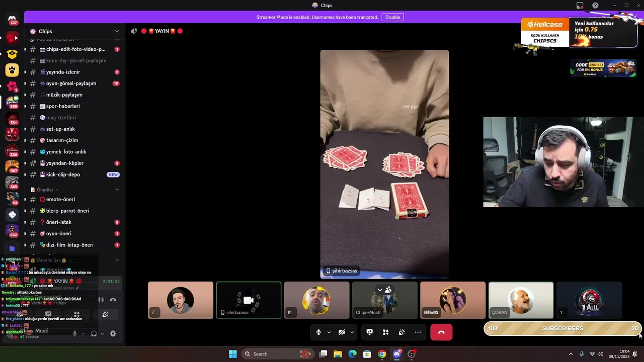Open öneri-istek channel

tap(74, 222)
